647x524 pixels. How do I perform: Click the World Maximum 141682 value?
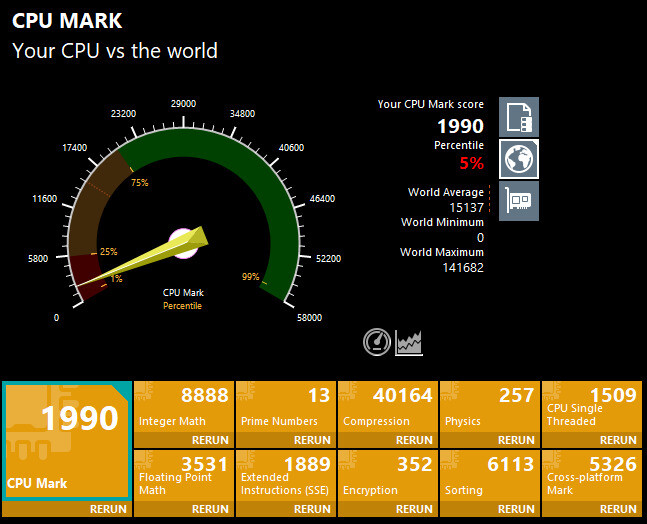[x=463, y=268]
